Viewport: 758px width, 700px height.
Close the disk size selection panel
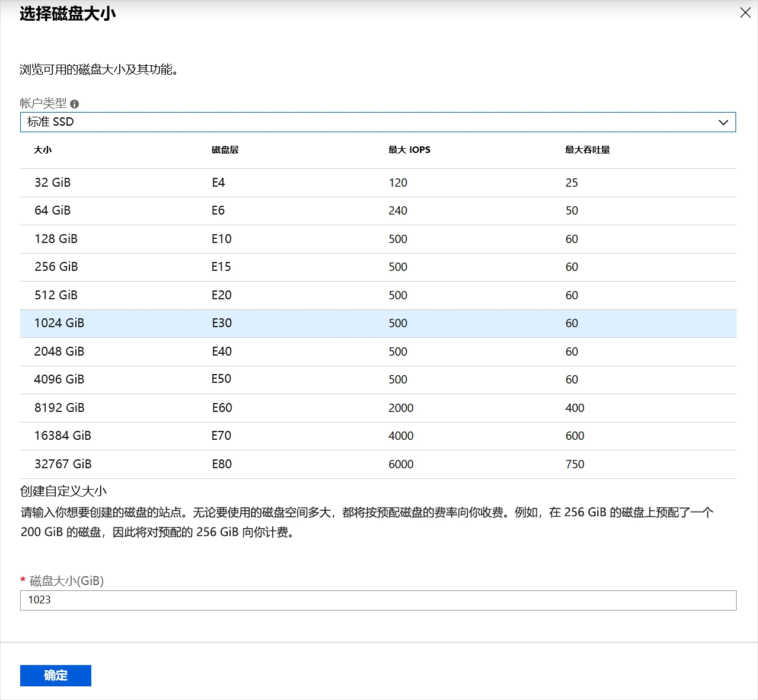coord(746,12)
